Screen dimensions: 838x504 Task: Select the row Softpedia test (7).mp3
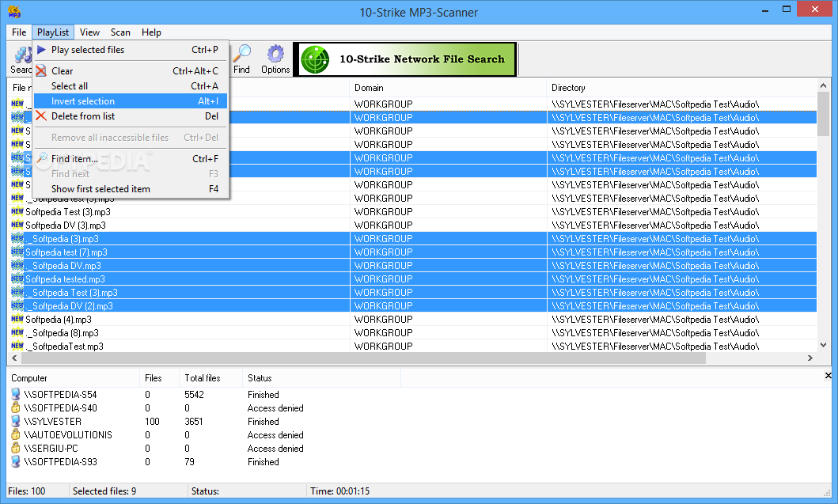[x=413, y=252]
